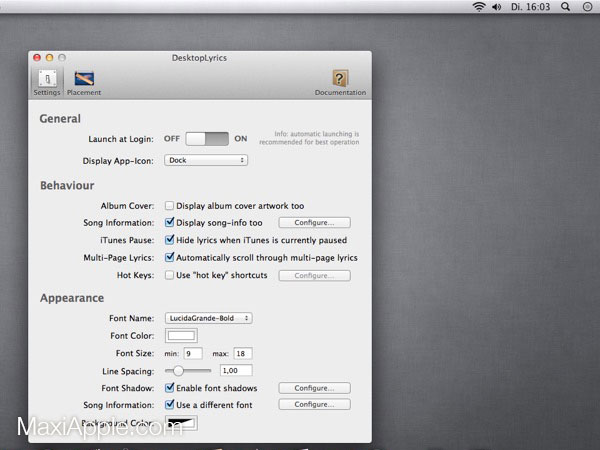Click the Multi-Page Lyrics label
Image resolution: width=600 pixels, height=450 pixels.
click(119, 258)
